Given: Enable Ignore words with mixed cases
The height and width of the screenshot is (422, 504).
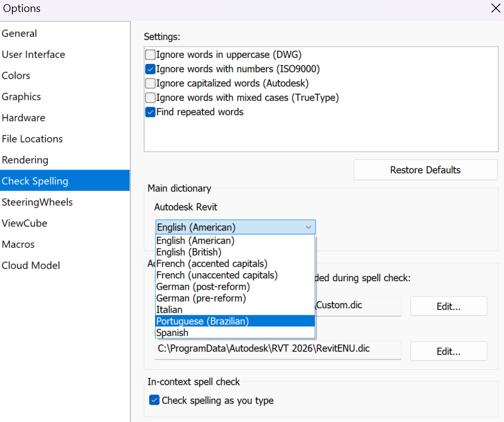Looking at the screenshot, I should point(150,98).
